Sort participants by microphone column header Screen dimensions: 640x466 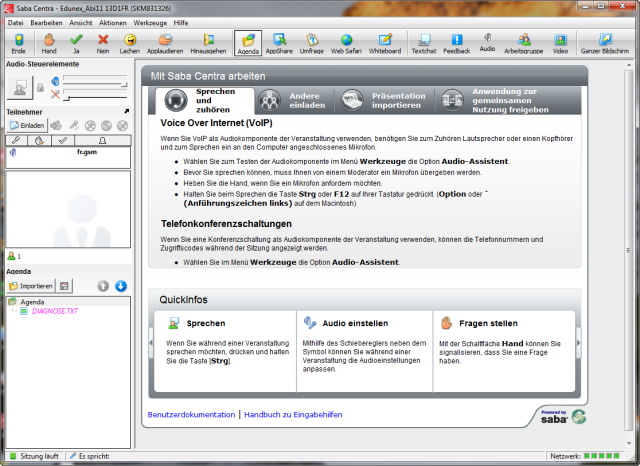point(16,140)
